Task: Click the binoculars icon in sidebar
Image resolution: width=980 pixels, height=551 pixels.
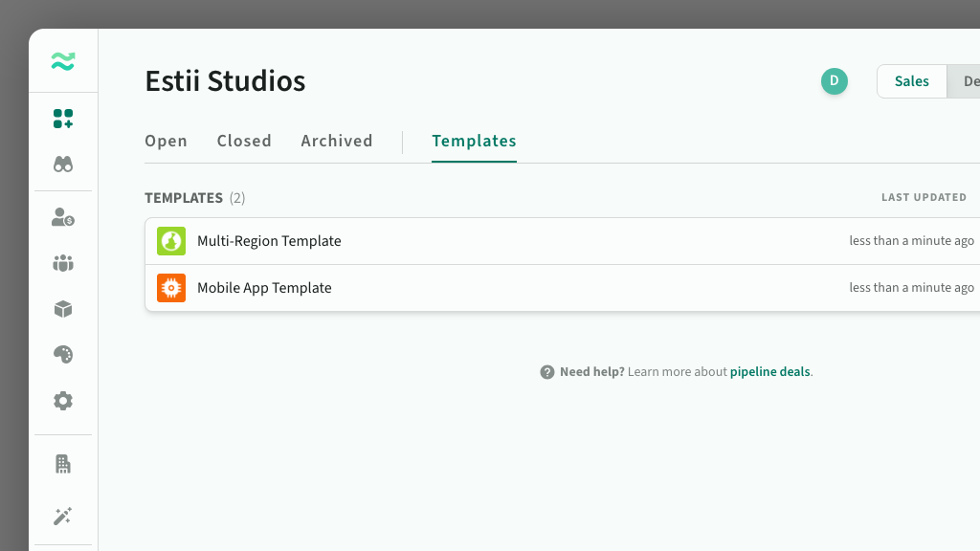Action: point(63,165)
